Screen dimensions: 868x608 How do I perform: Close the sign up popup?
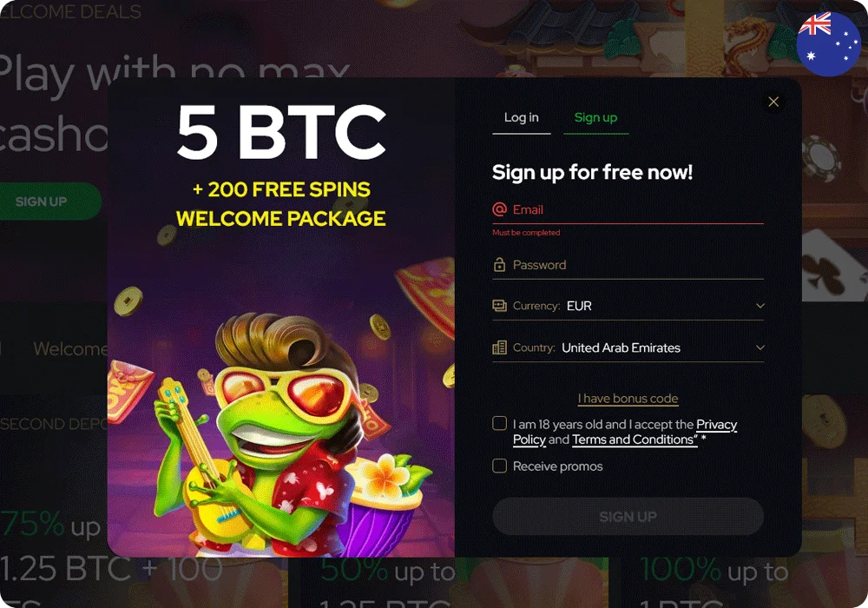pyautogui.click(x=773, y=102)
